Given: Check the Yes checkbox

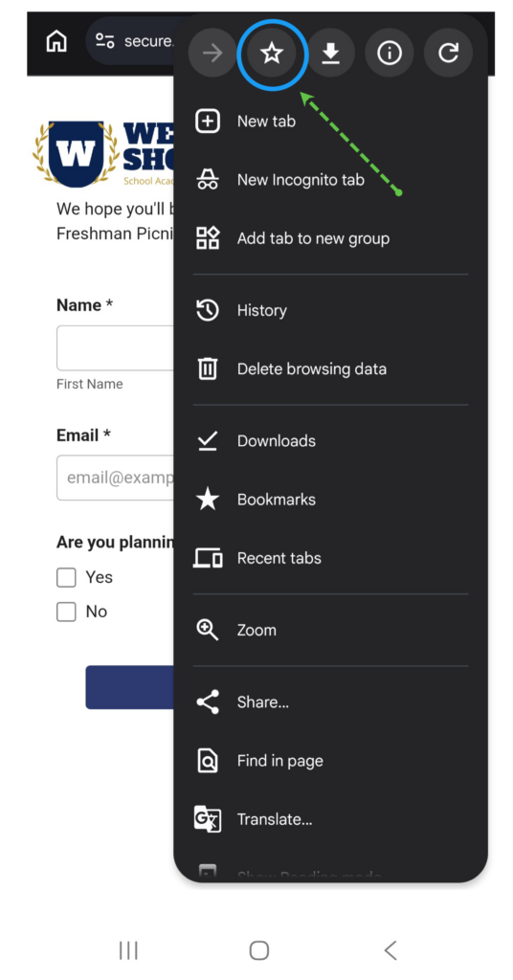Looking at the screenshot, I should [66, 577].
